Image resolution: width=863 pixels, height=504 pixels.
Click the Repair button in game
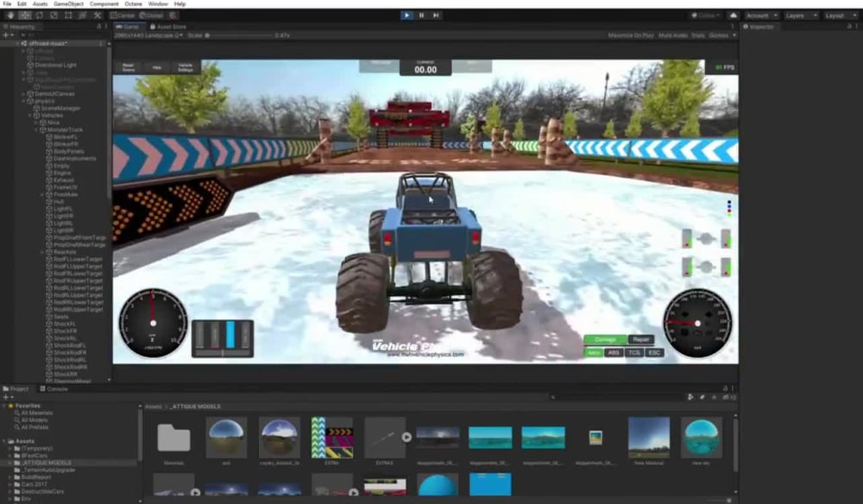tap(640, 339)
